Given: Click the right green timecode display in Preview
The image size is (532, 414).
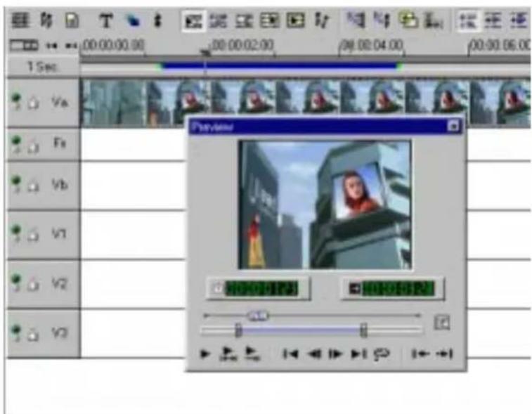Looking at the screenshot, I should tap(398, 289).
